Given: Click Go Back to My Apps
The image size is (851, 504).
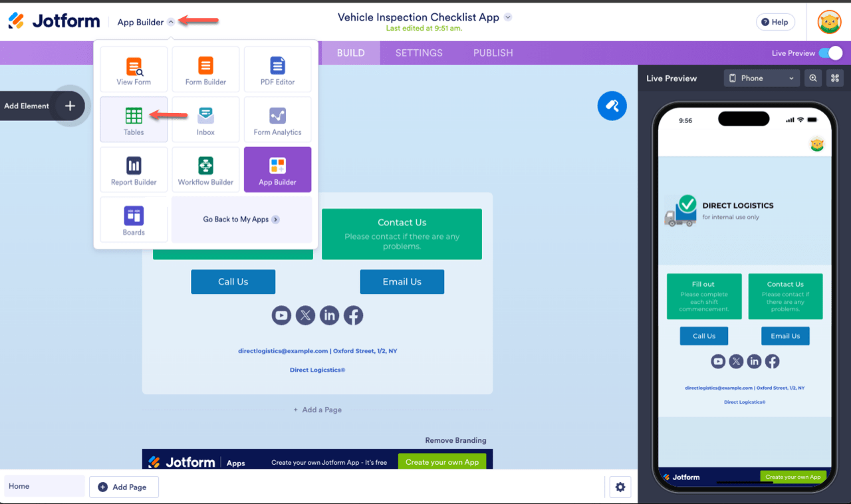Looking at the screenshot, I should point(241,219).
